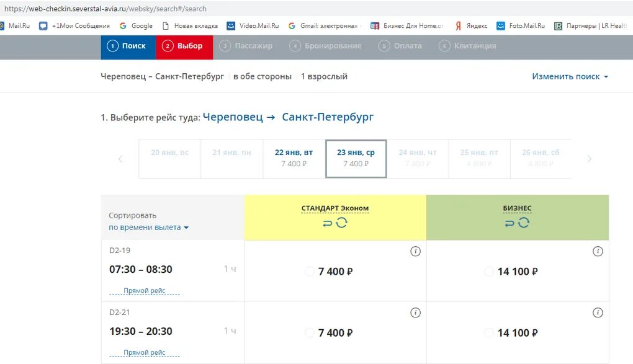
Task: Select step 5 Оплата tab
Action: (400, 46)
